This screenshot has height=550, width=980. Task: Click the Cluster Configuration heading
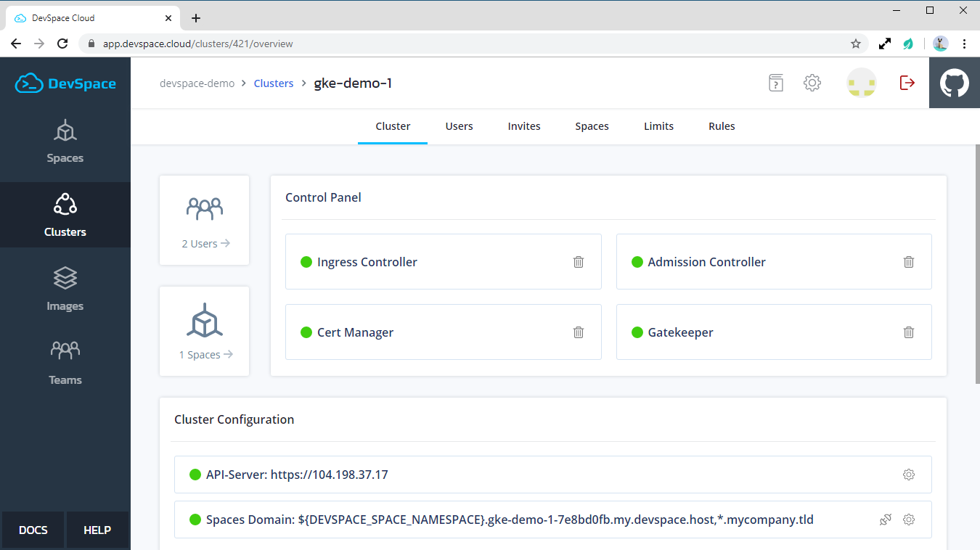234,419
